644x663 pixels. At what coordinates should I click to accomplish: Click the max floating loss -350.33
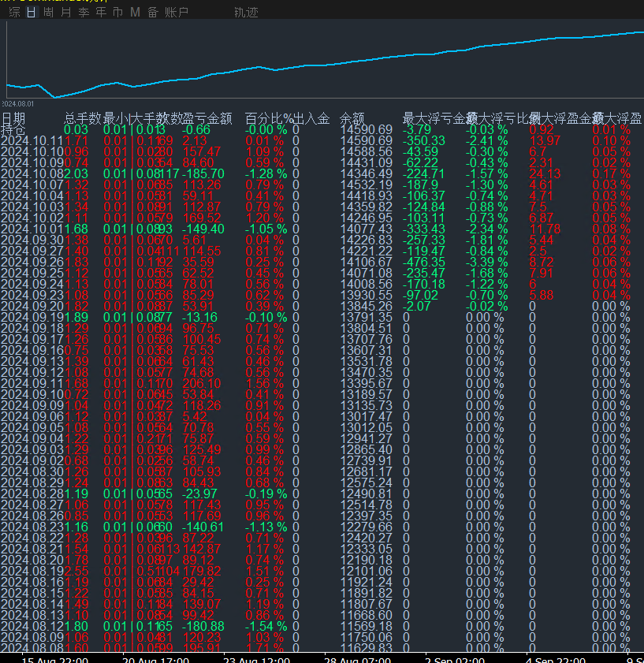pos(424,141)
